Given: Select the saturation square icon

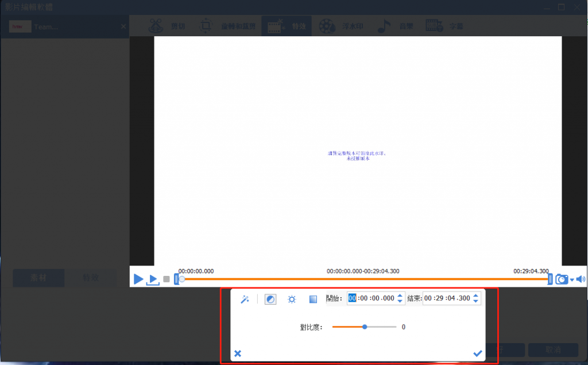Looking at the screenshot, I should click(x=313, y=299).
